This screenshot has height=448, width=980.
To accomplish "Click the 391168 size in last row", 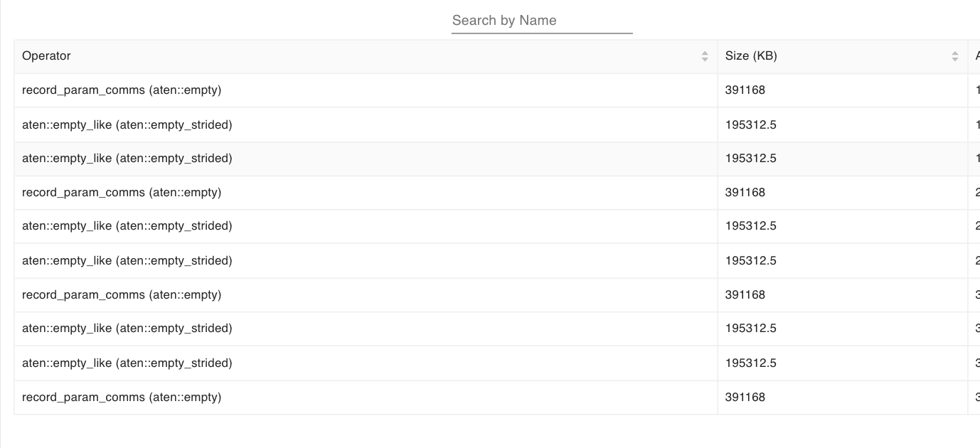I will pyautogui.click(x=745, y=397).
